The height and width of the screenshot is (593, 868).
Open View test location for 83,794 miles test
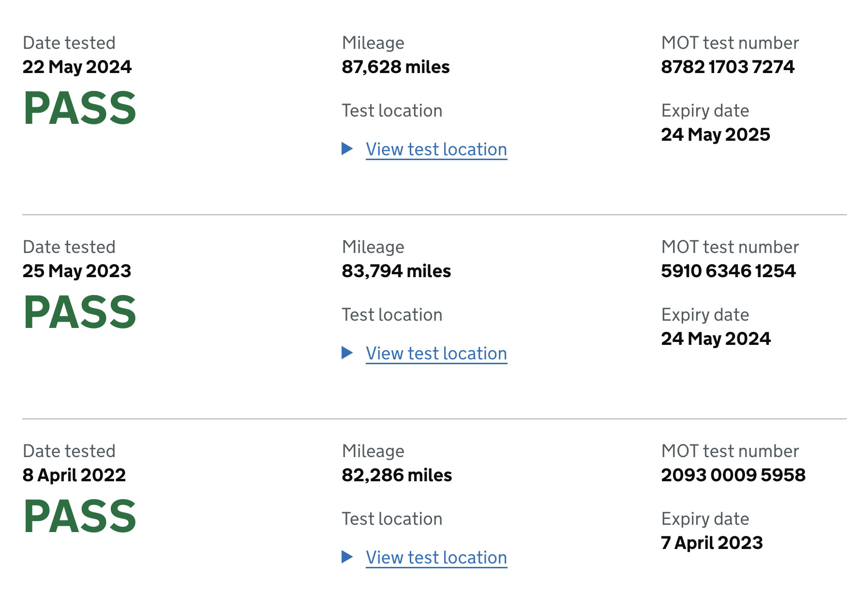coord(436,354)
